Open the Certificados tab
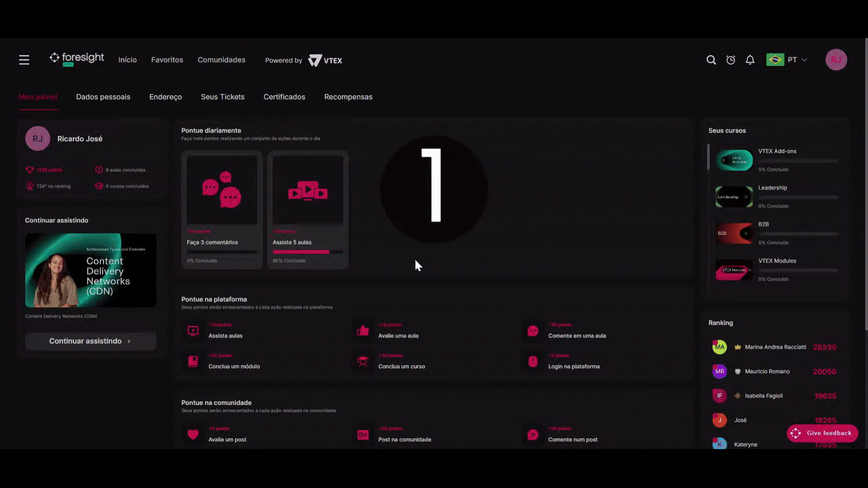Viewport: 868px width, 488px height. tap(284, 97)
